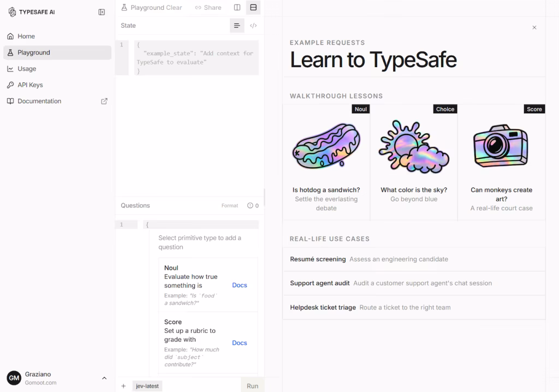The width and height of the screenshot is (559, 392).
Task: Open the hotdog sandwich lesson thumbnail
Action: click(326, 146)
